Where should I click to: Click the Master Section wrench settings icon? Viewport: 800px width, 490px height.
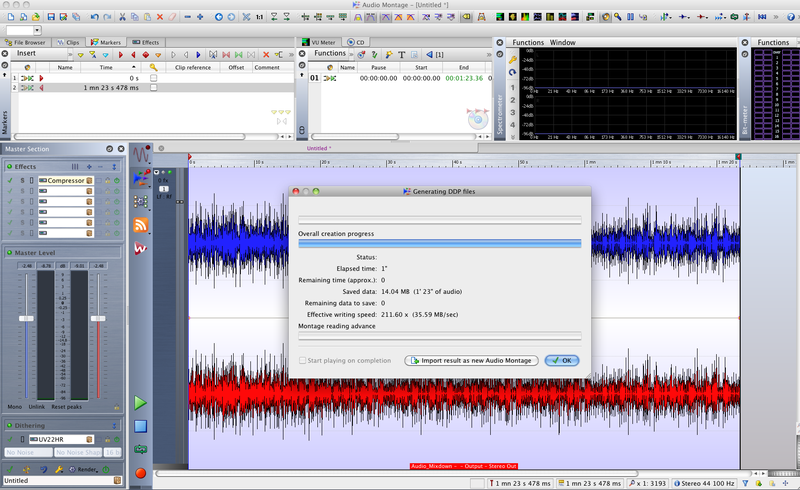[59, 469]
